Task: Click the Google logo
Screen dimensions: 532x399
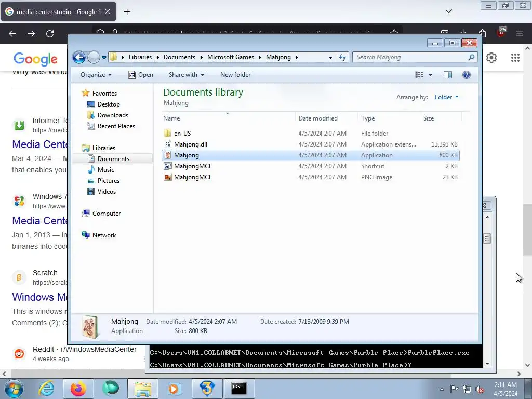Action: coord(36,59)
